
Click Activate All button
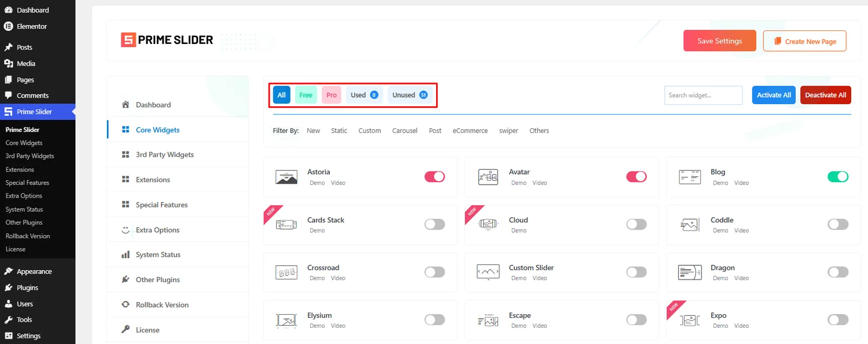pyautogui.click(x=774, y=95)
